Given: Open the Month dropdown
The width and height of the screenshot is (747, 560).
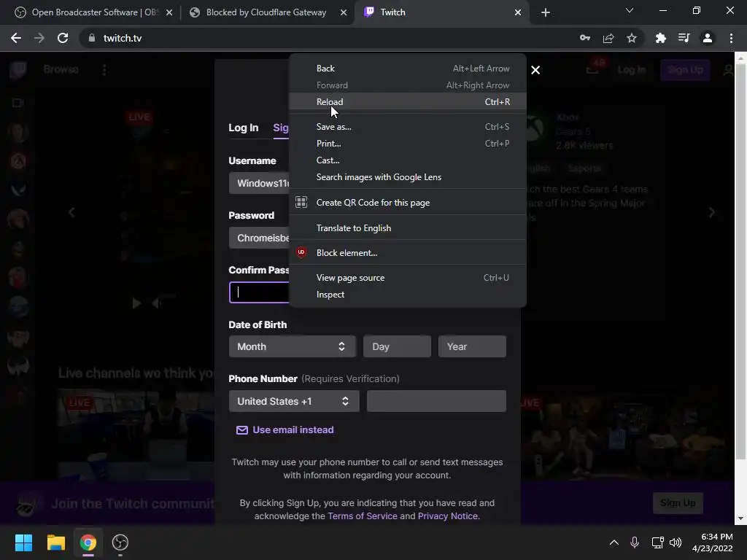Looking at the screenshot, I should click(292, 346).
